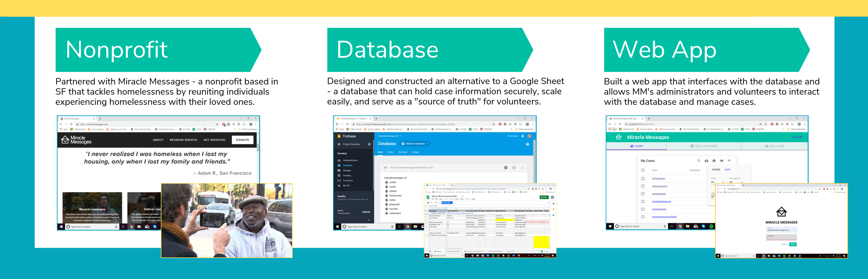
Task: Toggle the select-all checkbox beside Client header
Action: 643,170
